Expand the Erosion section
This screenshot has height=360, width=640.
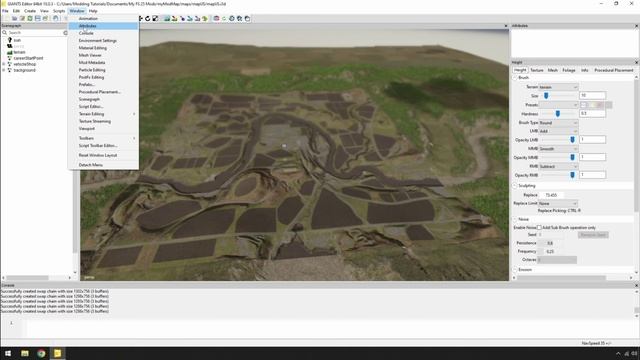(x=515, y=270)
